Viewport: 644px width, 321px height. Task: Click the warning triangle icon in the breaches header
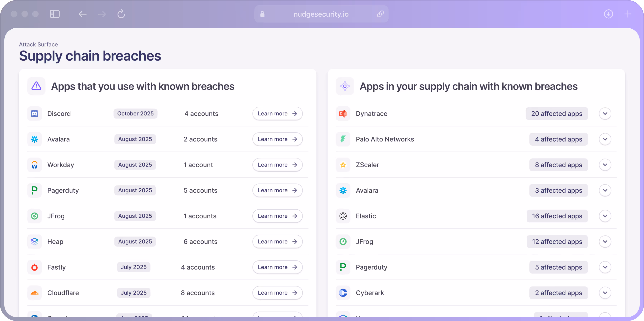pyautogui.click(x=36, y=86)
